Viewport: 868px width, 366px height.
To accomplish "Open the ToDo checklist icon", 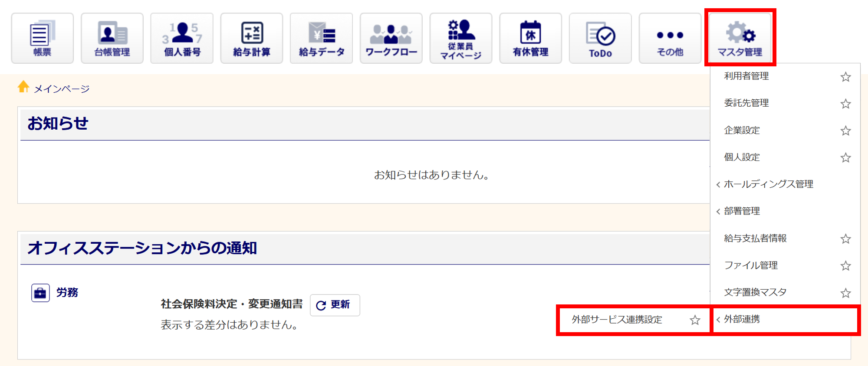I will pos(600,38).
